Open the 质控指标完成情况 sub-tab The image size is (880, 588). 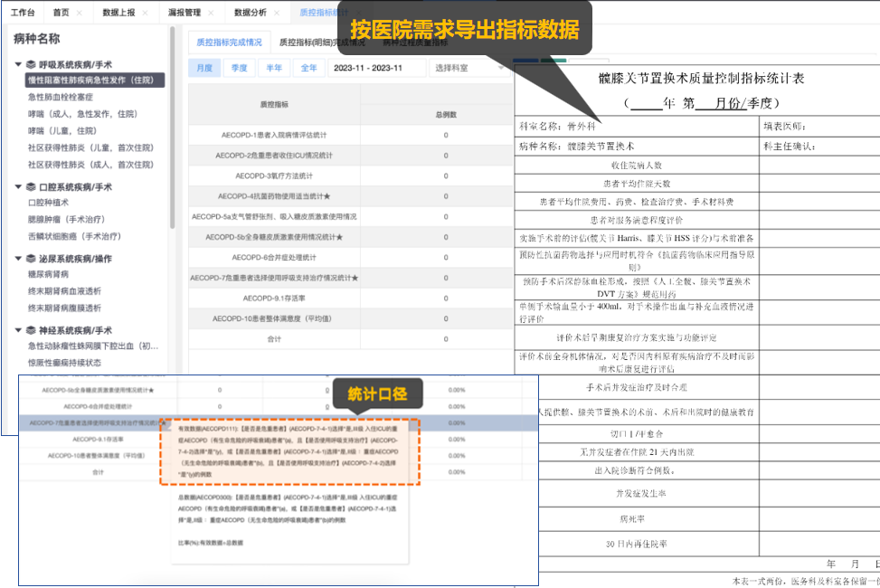(229, 43)
